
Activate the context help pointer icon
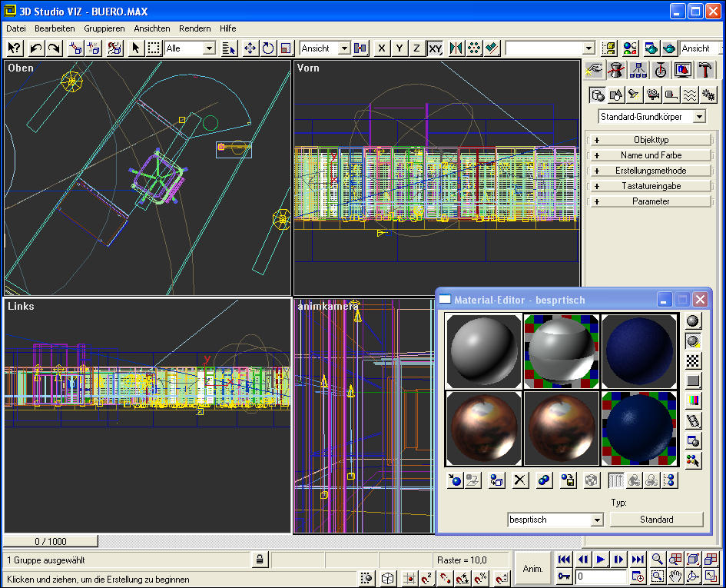[x=15, y=48]
